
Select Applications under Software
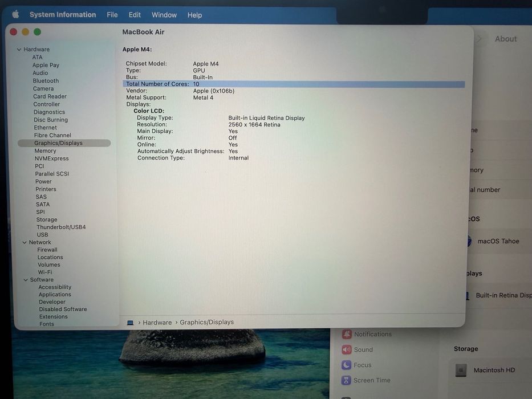point(55,295)
